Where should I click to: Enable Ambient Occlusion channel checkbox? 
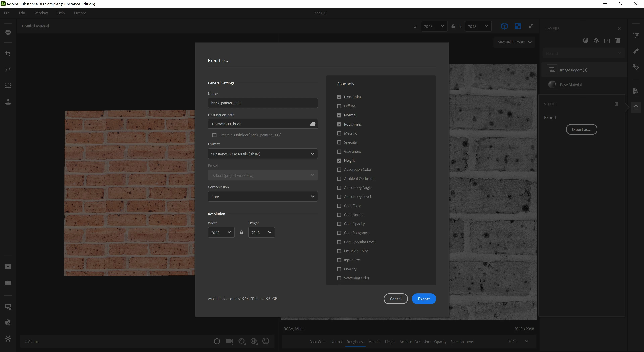(339, 179)
